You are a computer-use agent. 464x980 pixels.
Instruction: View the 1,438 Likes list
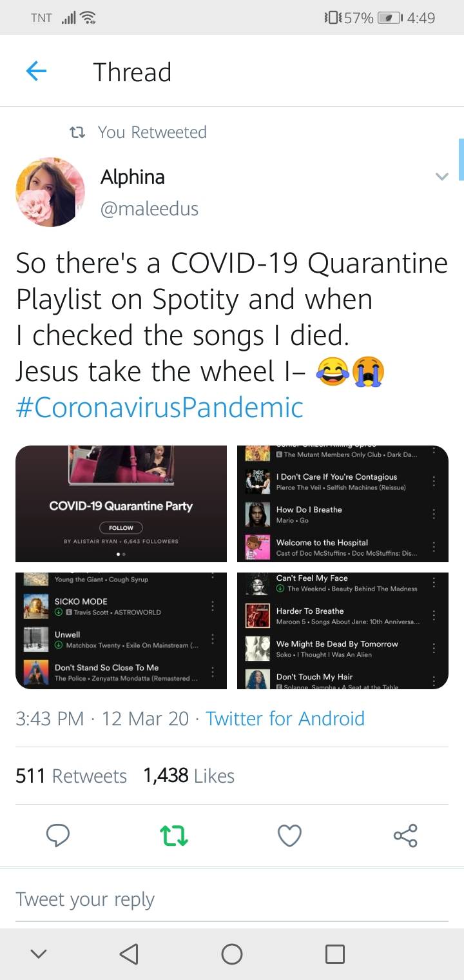(189, 776)
